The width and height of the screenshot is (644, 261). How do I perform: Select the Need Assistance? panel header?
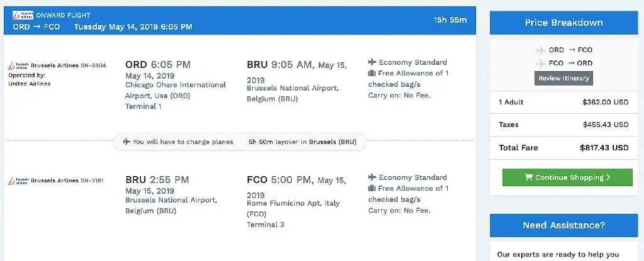(563, 225)
